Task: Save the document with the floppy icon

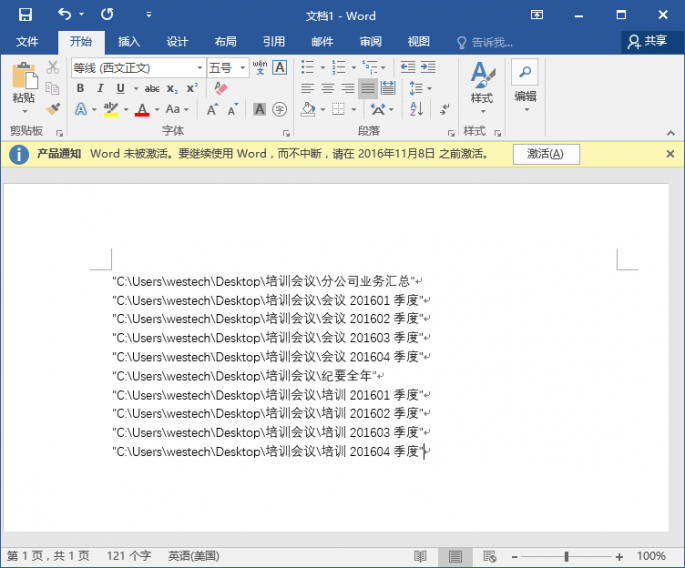Action: [x=25, y=15]
